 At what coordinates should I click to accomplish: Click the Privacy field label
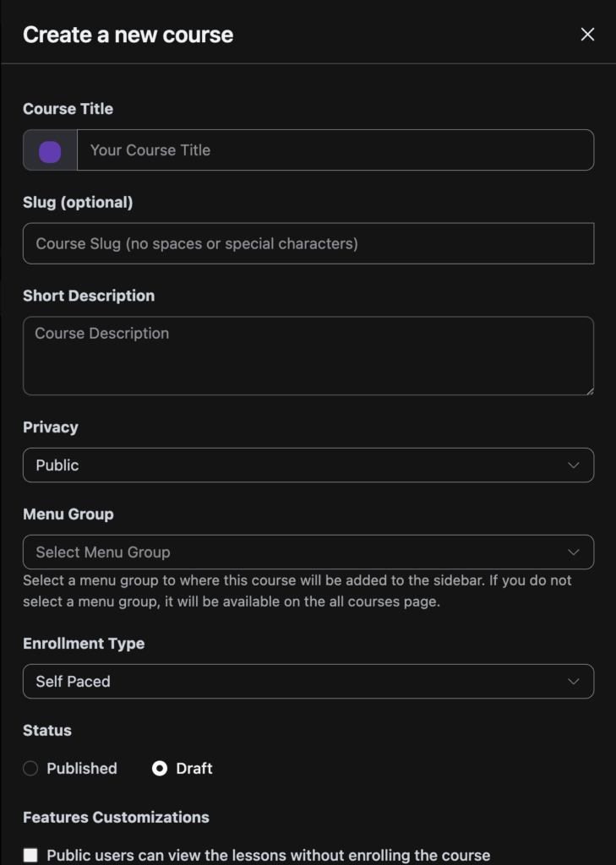click(51, 427)
